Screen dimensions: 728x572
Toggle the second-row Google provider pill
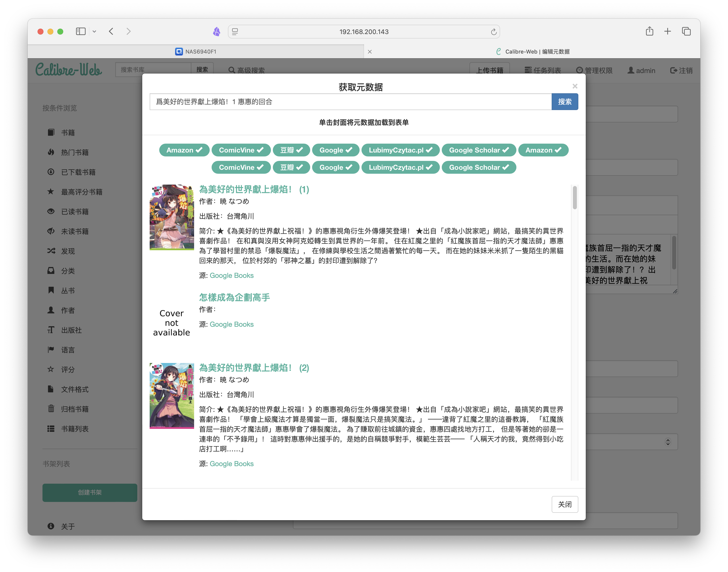(336, 168)
